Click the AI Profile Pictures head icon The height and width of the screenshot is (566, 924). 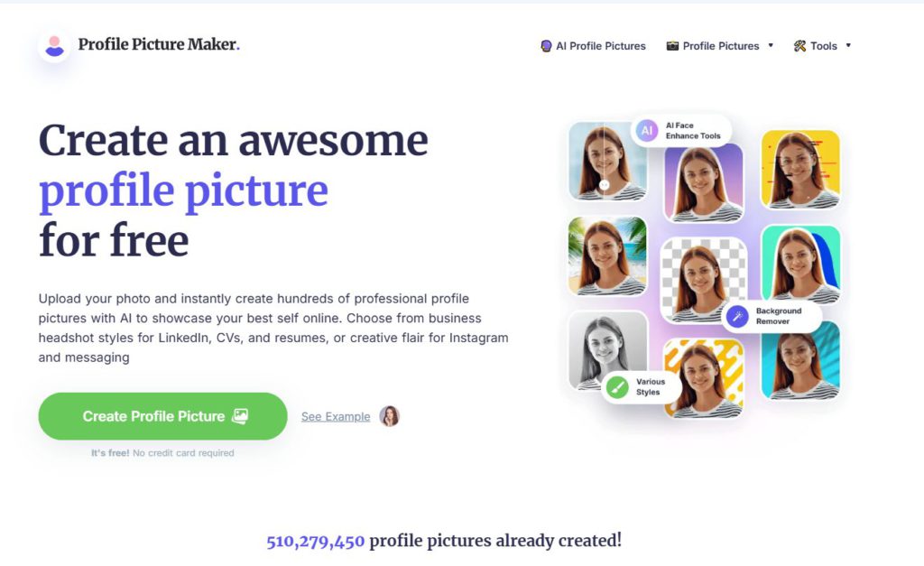click(x=546, y=46)
